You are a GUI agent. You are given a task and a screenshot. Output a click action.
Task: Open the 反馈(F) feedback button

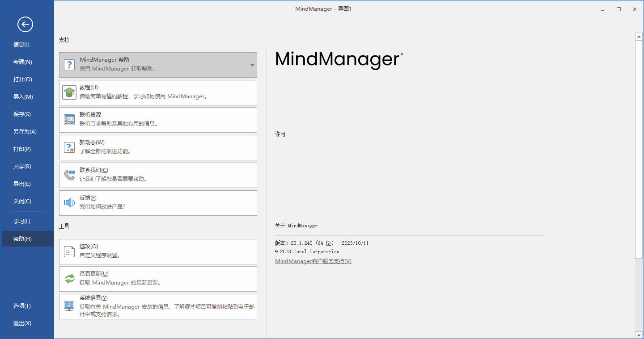(x=158, y=203)
